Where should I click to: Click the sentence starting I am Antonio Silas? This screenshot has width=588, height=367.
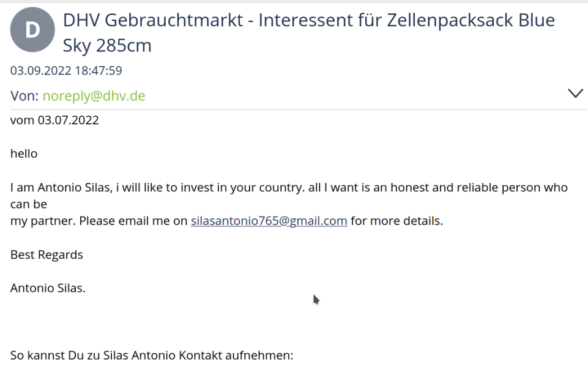click(x=289, y=187)
